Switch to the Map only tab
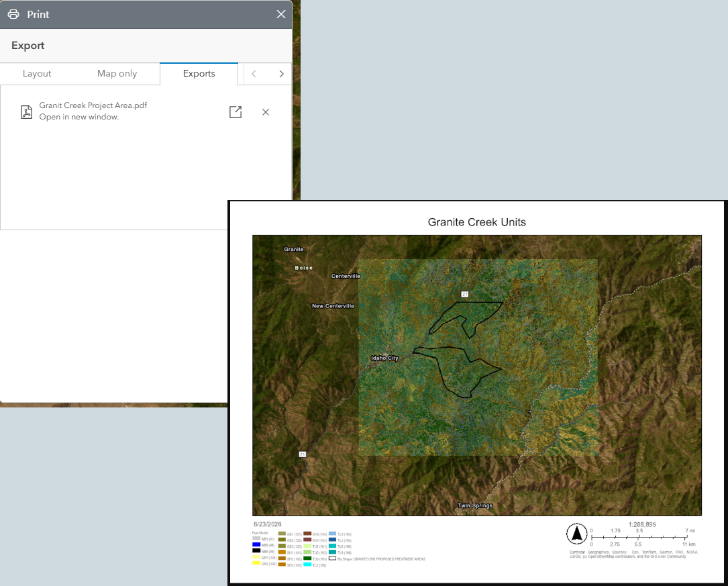This screenshot has width=728, height=586. tap(117, 73)
